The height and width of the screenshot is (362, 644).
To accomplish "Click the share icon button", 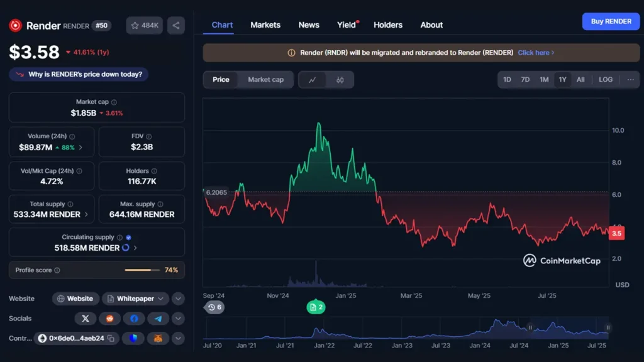I will point(176,25).
